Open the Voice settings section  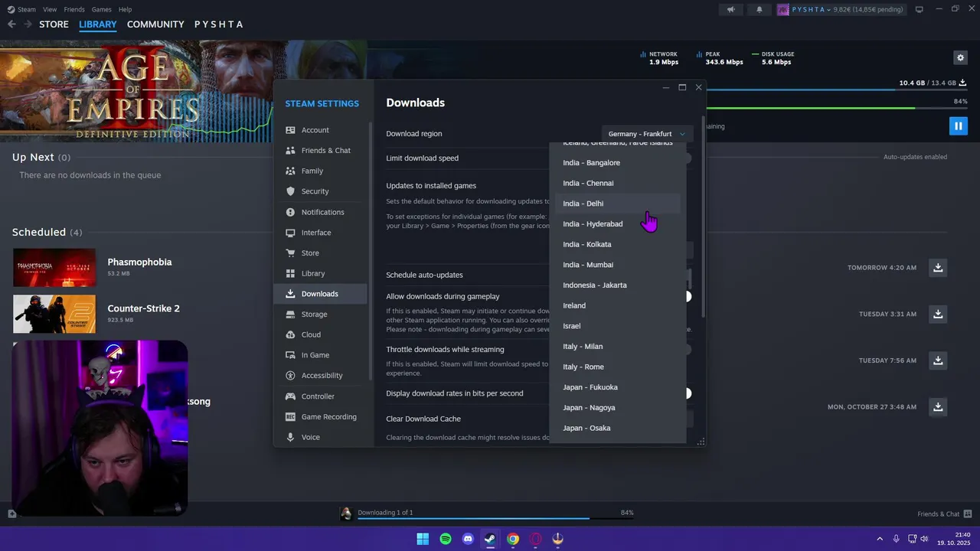coord(320,437)
